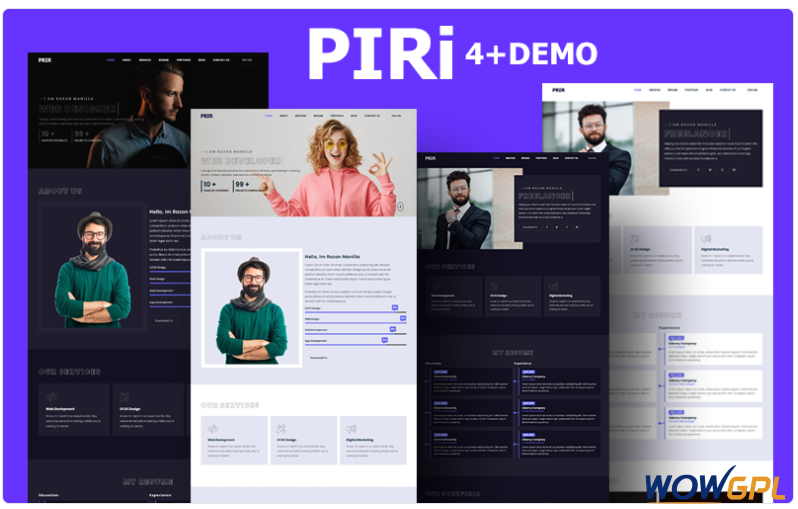
Task: Click the "MY RESUME" heading in the dark Freelancer demo
Action: tap(513, 353)
